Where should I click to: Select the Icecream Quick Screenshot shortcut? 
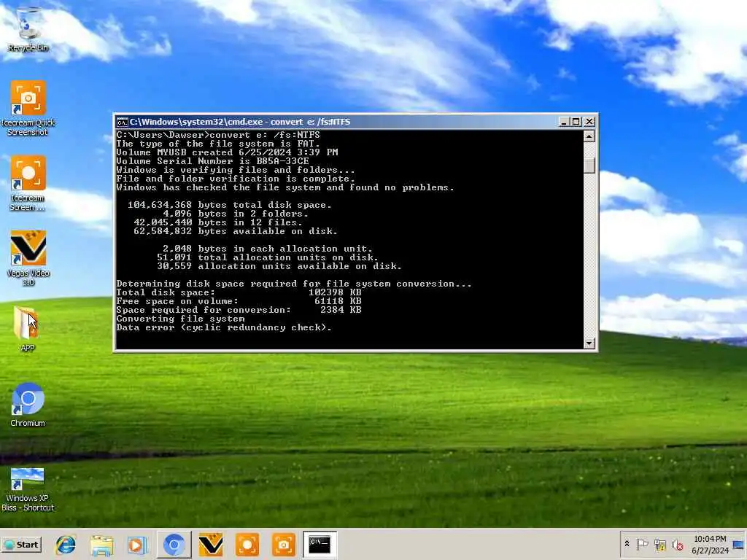[28, 109]
